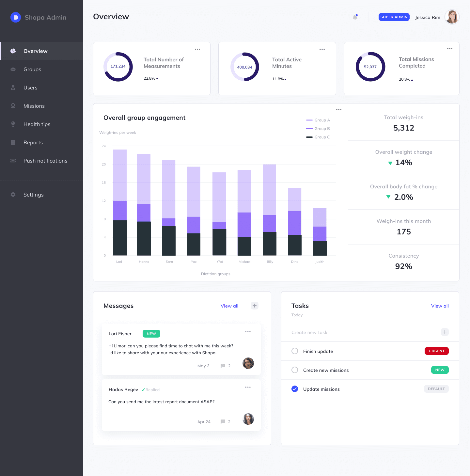Open the Overall group engagement options menu
This screenshot has width=470, height=476.
[x=339, y=109]
